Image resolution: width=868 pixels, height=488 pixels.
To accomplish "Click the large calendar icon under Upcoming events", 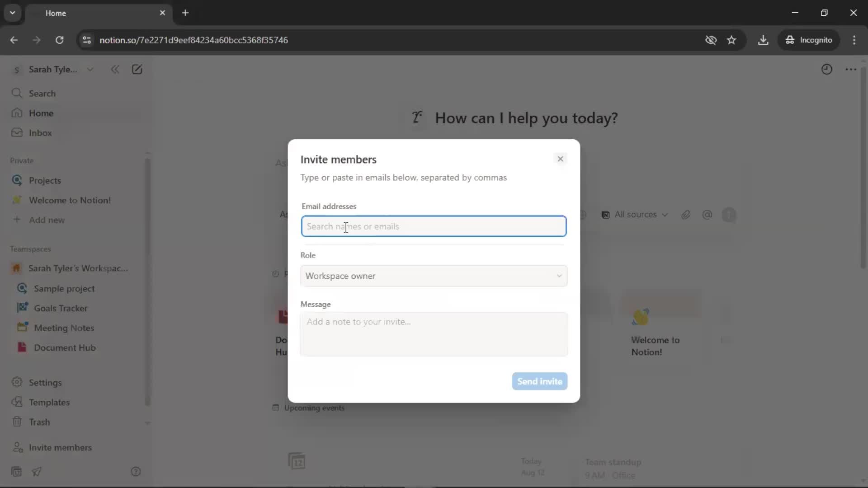I will pyautogui.click(x=297, y=461).
